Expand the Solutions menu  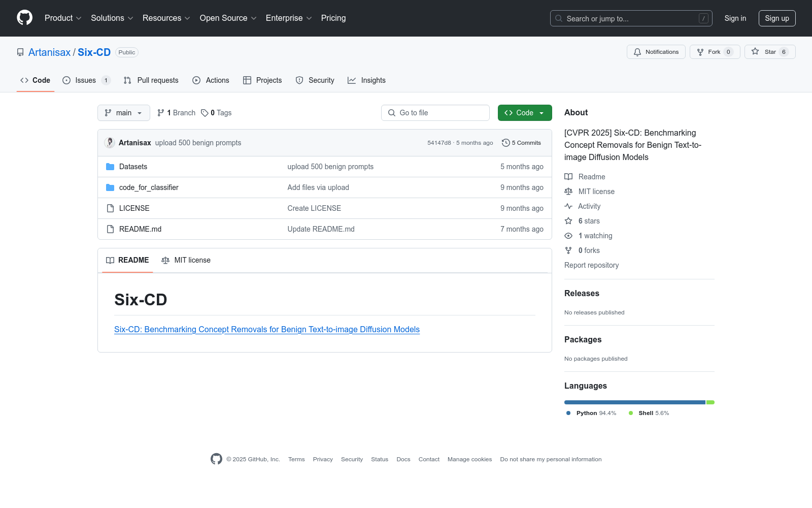click(x=112, y=18)
